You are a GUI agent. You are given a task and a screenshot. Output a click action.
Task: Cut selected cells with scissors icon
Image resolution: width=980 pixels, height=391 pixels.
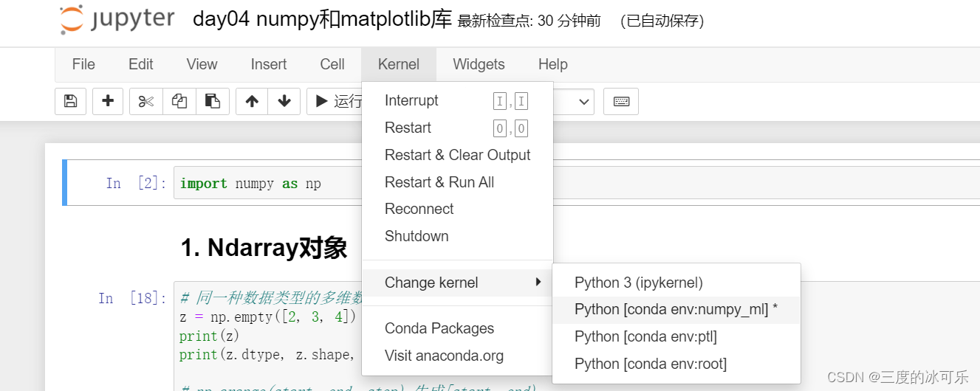[145, 101]
